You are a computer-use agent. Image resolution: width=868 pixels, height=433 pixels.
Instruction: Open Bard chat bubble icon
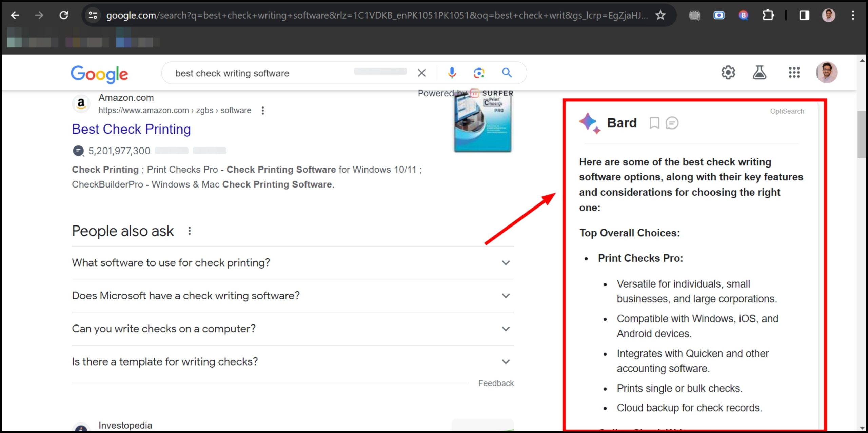click(672, 123)
